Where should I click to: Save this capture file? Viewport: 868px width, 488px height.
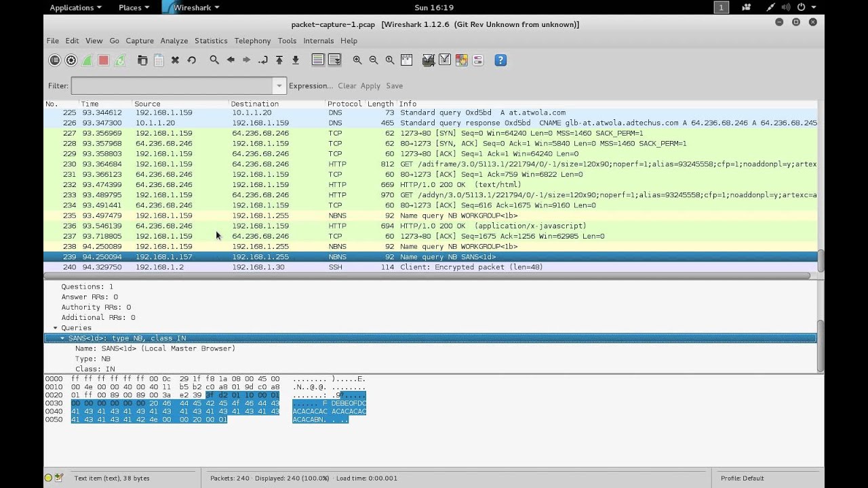159,60
